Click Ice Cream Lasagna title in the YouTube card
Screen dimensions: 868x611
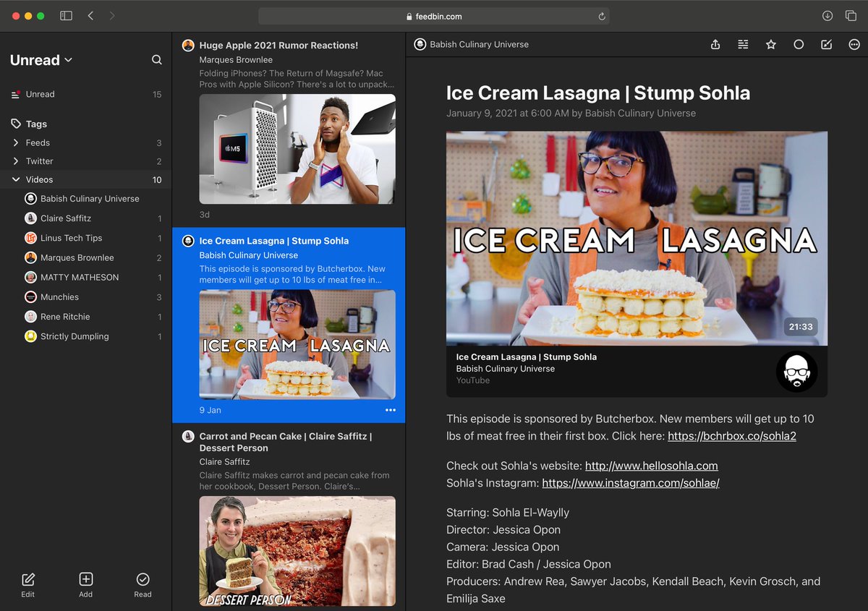coord(527,356)
